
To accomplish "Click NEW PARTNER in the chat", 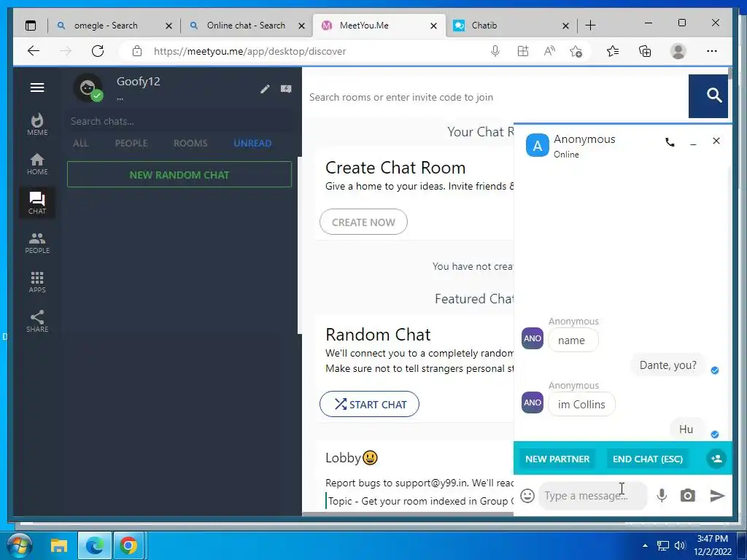I will pos(557,459).
